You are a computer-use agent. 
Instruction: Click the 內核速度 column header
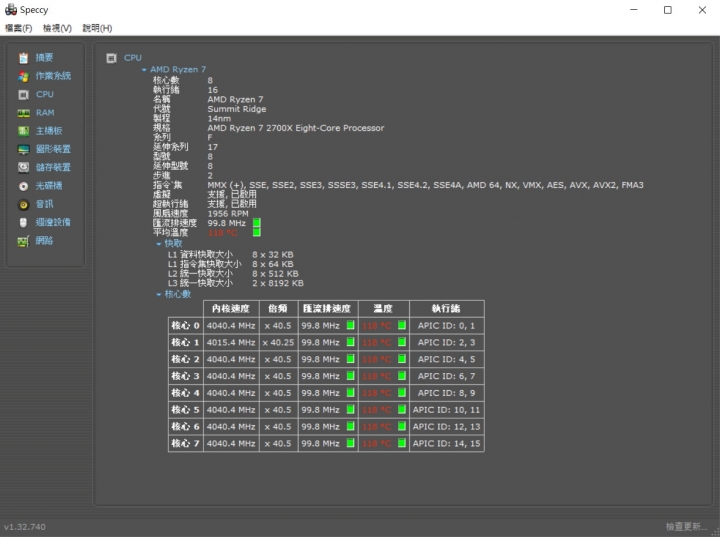(231, 309)
